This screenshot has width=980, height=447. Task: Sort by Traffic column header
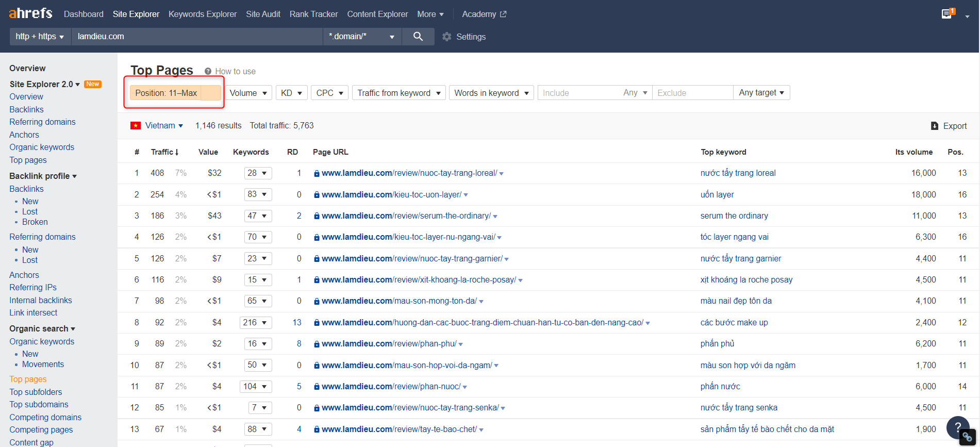(164, 152)
